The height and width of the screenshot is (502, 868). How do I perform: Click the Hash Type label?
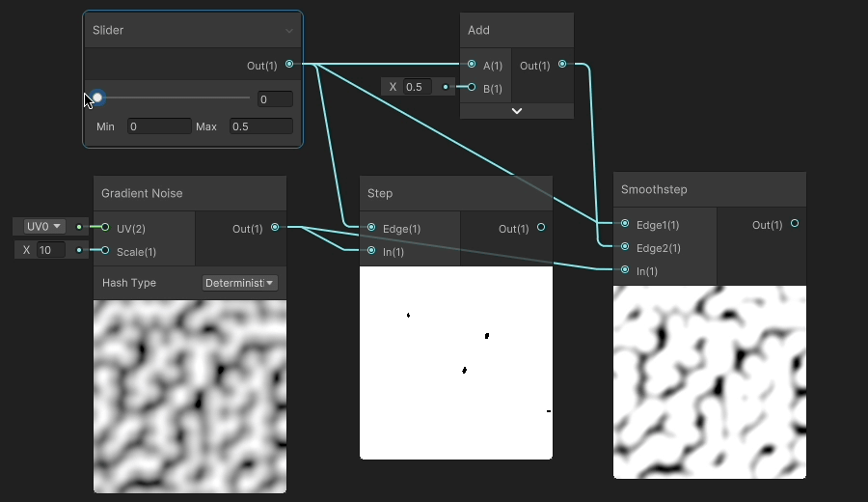click(129, 283)
